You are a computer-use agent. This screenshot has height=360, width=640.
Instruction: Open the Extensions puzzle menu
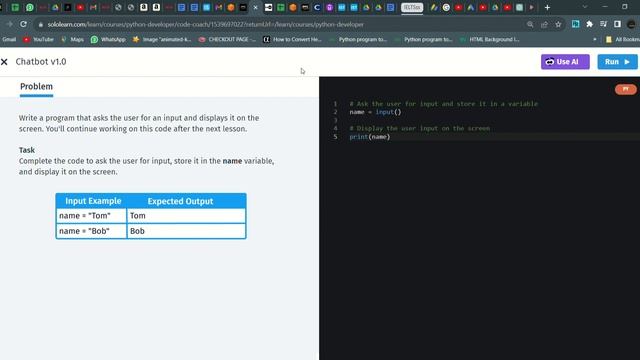point(589,24)
